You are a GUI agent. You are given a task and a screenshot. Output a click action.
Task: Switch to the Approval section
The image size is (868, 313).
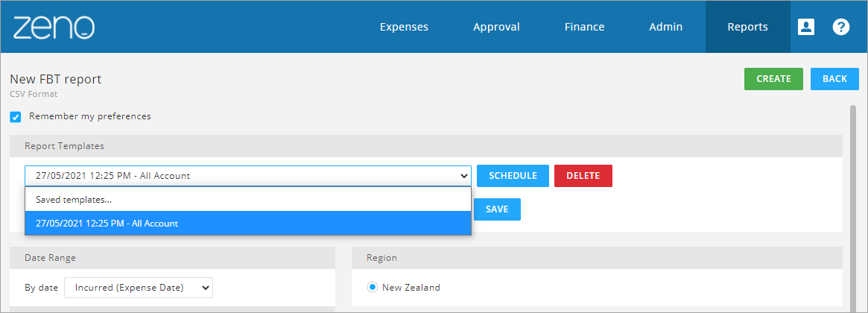coord(496,27)
